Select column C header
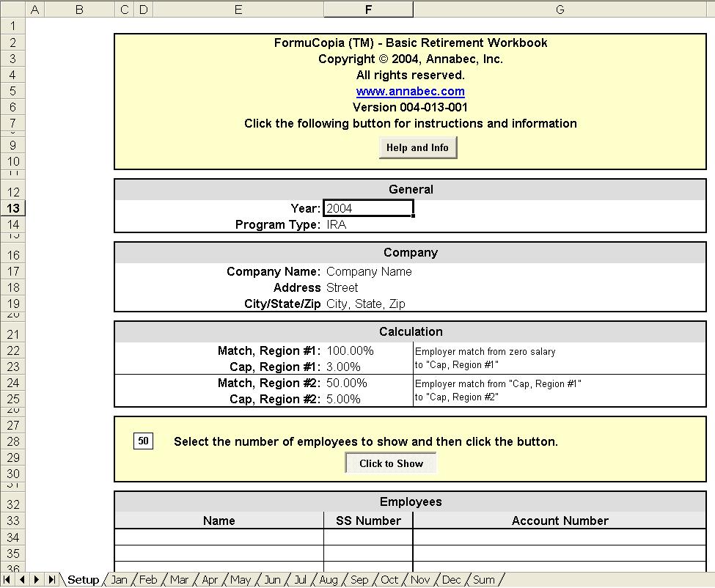 pyautogui.click(x=124, y=10)
